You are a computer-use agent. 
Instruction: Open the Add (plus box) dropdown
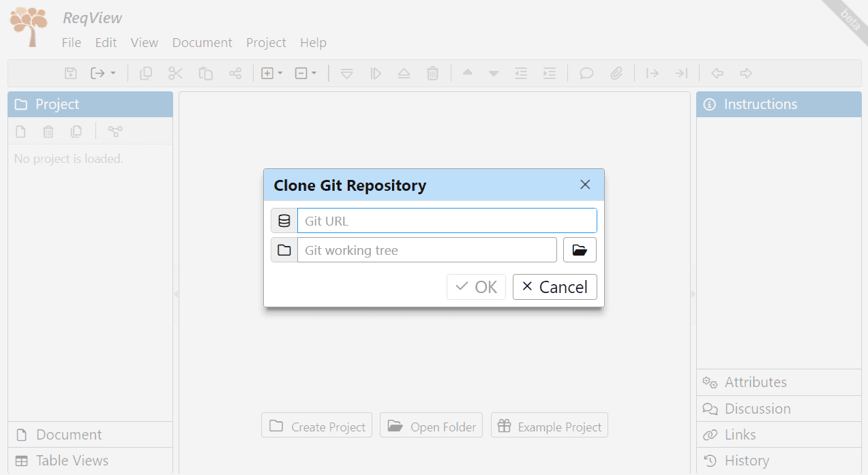tap(272, 73)
